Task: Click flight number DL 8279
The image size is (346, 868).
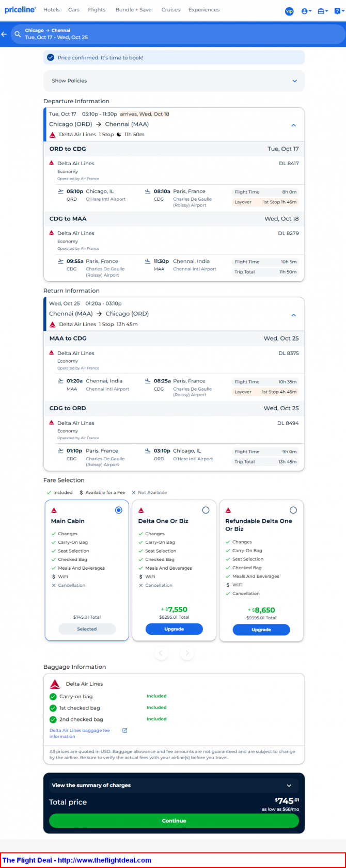Action: click(x=289, y=233)
